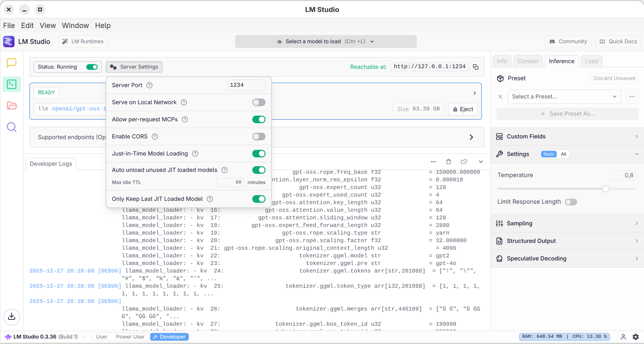Viewport: 644px width, 344px height.
Task: Adjust the Temperature slider handle
Action: [606, 189]
